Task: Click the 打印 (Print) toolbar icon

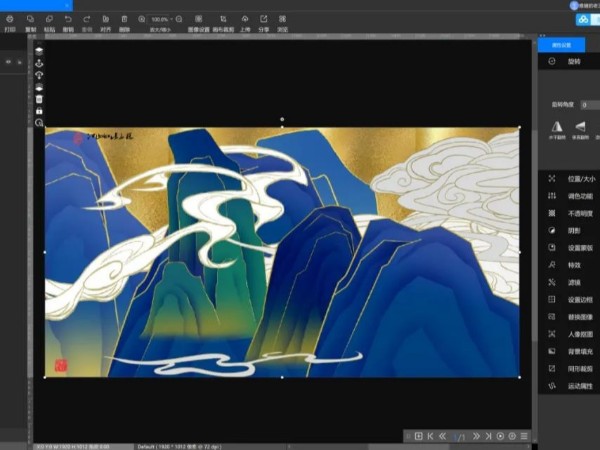Action: pos(9,19)
